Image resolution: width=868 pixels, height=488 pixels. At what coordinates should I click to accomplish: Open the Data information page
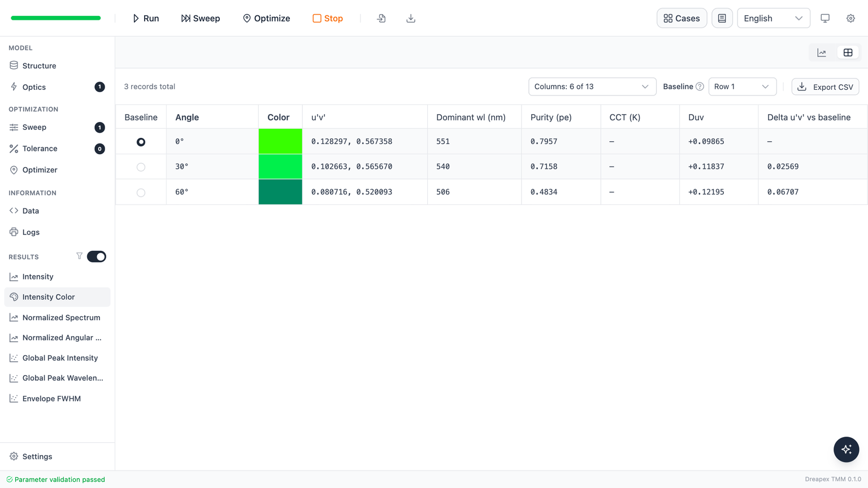click(x=57, y=211)
